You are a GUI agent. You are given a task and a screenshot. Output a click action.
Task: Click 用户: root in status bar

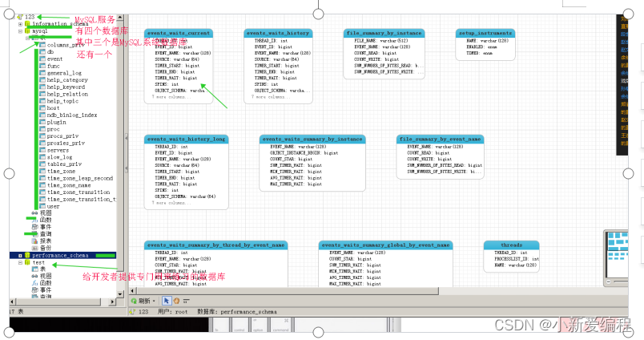[x=172, y=312]
